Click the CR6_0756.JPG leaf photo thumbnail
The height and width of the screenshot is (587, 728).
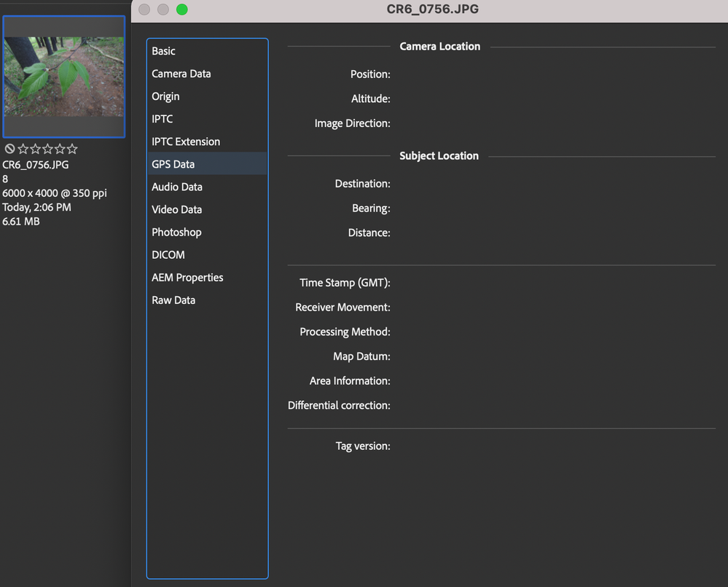63,77
